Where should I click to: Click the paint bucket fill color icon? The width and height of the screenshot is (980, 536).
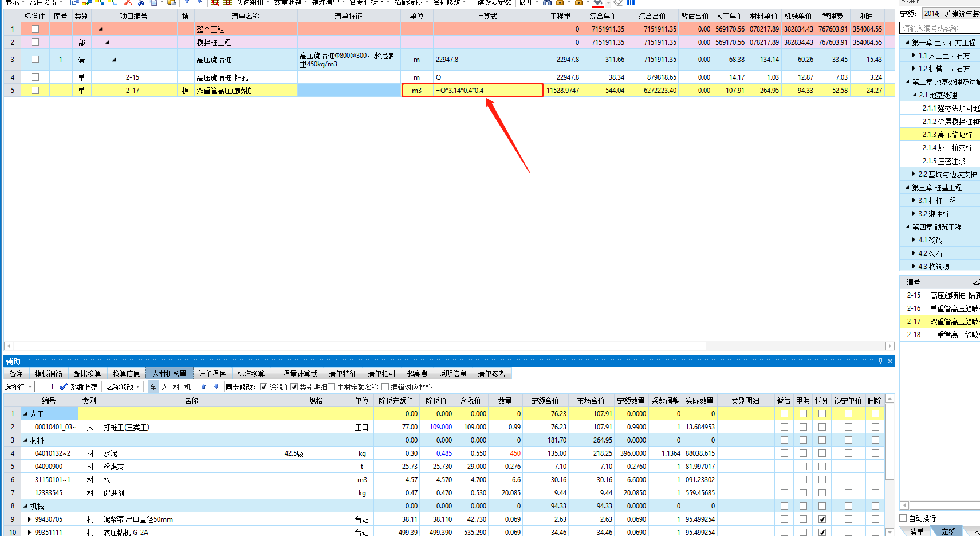(x=597, y=2)
